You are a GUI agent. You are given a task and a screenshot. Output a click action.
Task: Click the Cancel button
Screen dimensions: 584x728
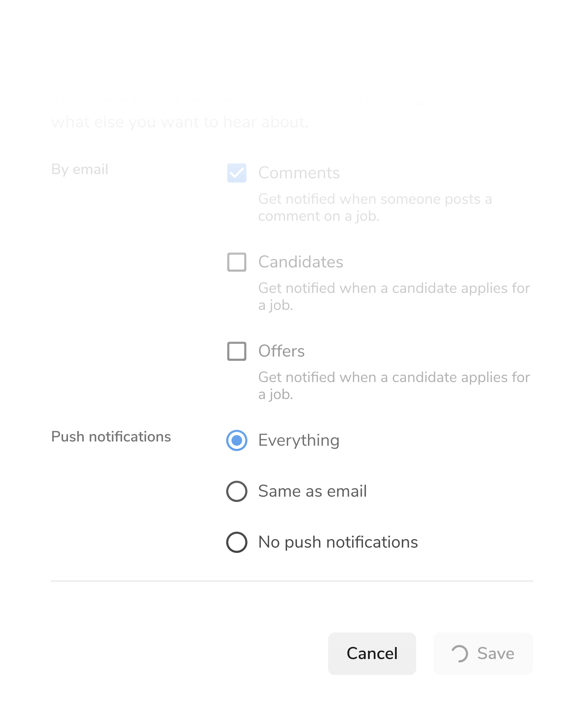coord(372,653)
